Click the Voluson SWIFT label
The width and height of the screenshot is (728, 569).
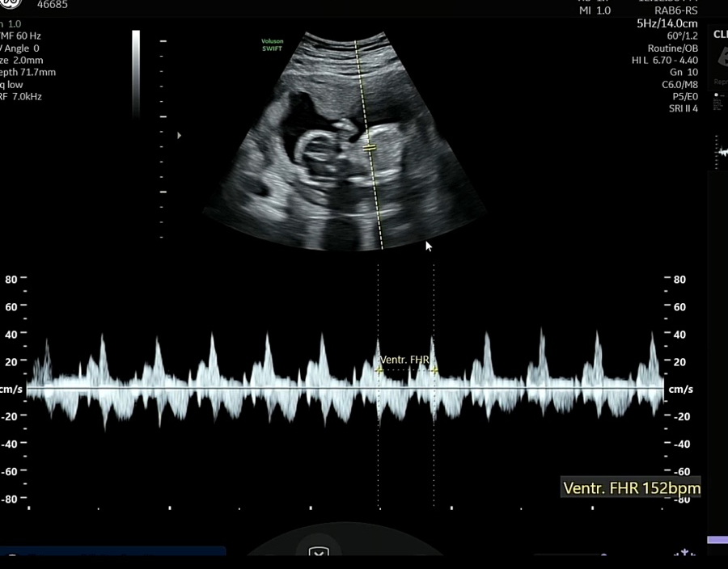point(272,44)
